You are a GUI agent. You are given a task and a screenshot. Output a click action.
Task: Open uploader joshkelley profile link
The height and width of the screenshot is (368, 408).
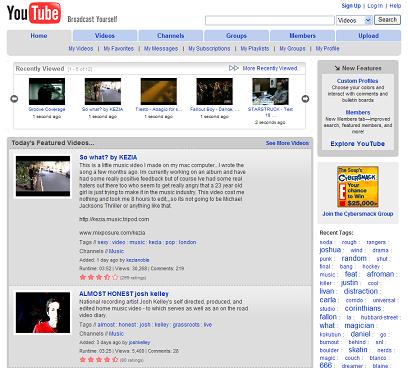tap(139, 342)
